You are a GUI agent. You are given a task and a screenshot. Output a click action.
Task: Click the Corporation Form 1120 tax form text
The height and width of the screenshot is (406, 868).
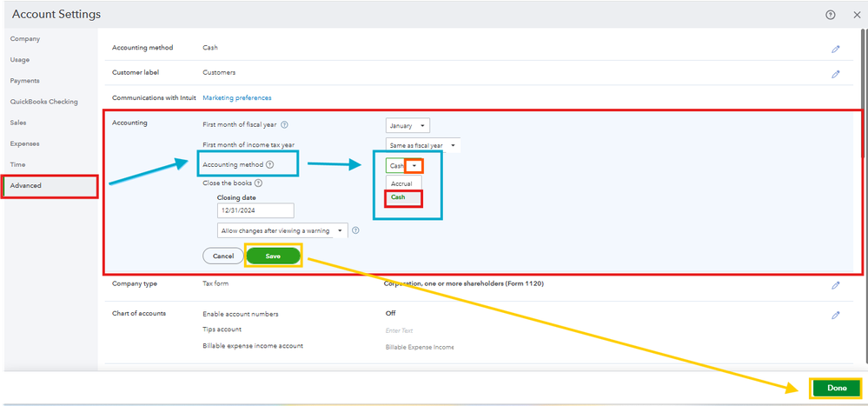[463, 283]
